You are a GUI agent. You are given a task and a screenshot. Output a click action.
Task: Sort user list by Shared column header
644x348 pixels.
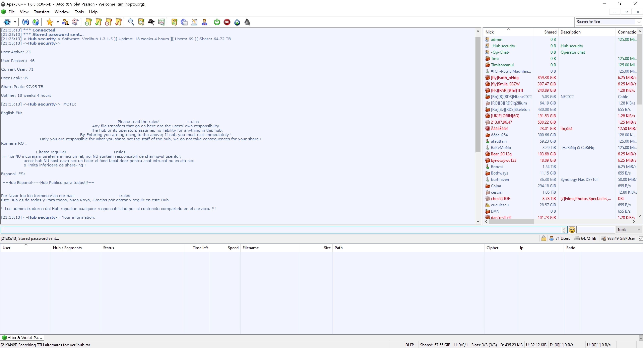pos(550,32)
